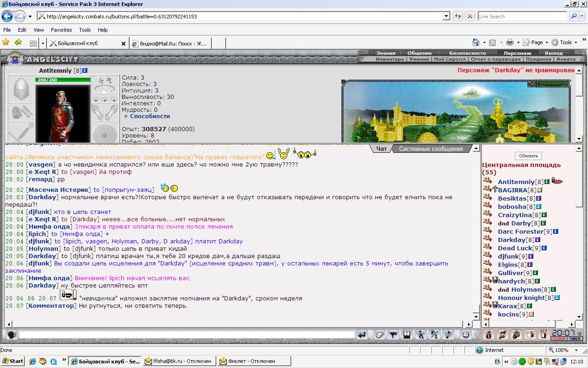Open the Help menu
This screenshot has width=588, height=368.
coord(103,30)
